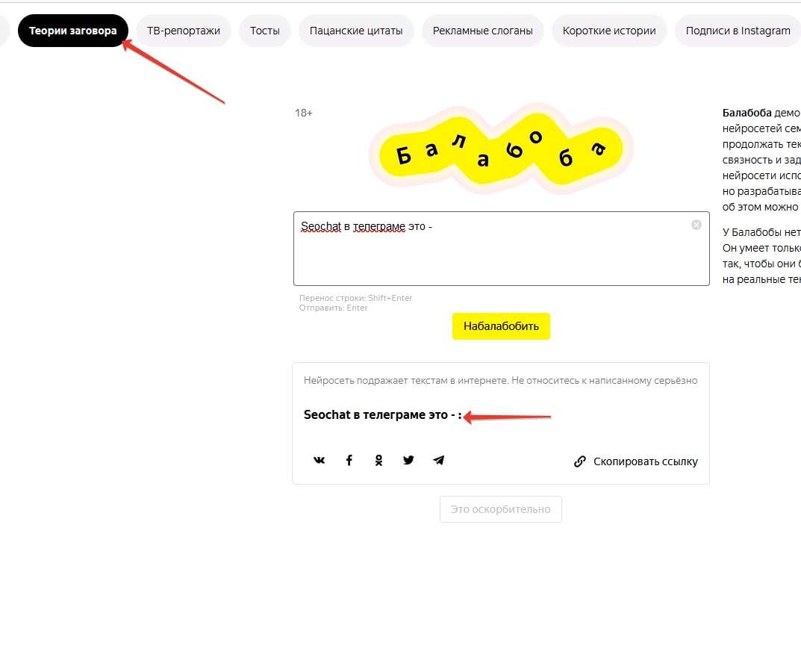Click bold Балабоба word in description
The width and height of the screenshot is (801, 672).
(747, 113)
